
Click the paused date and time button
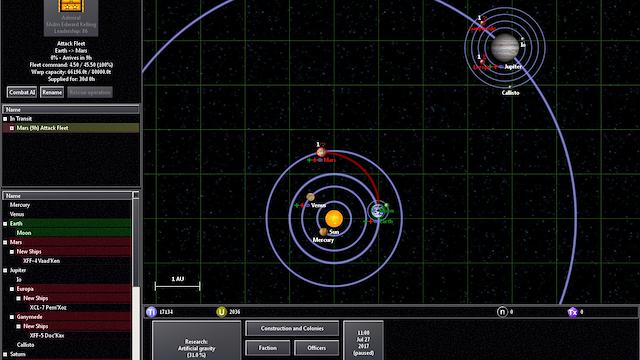pos(363,341)
